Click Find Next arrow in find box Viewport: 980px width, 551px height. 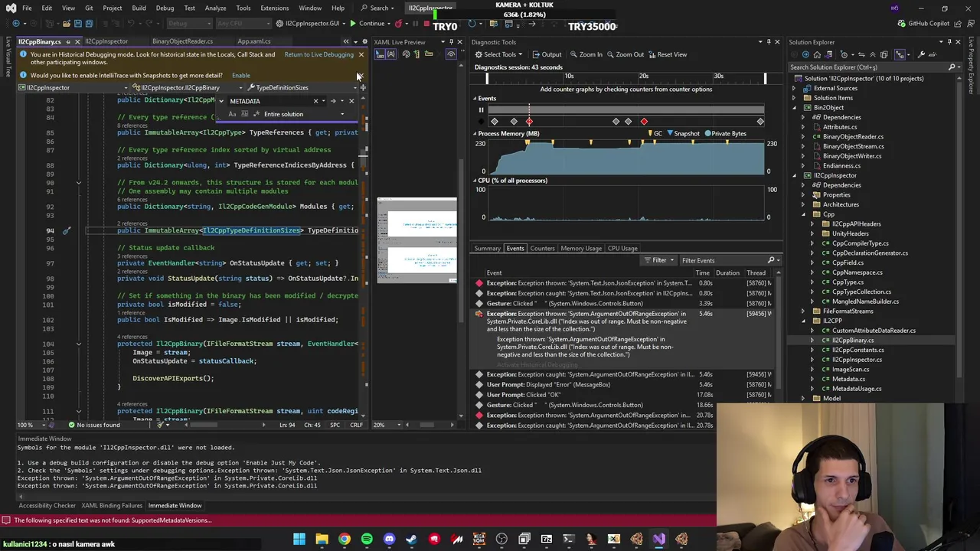333,101
